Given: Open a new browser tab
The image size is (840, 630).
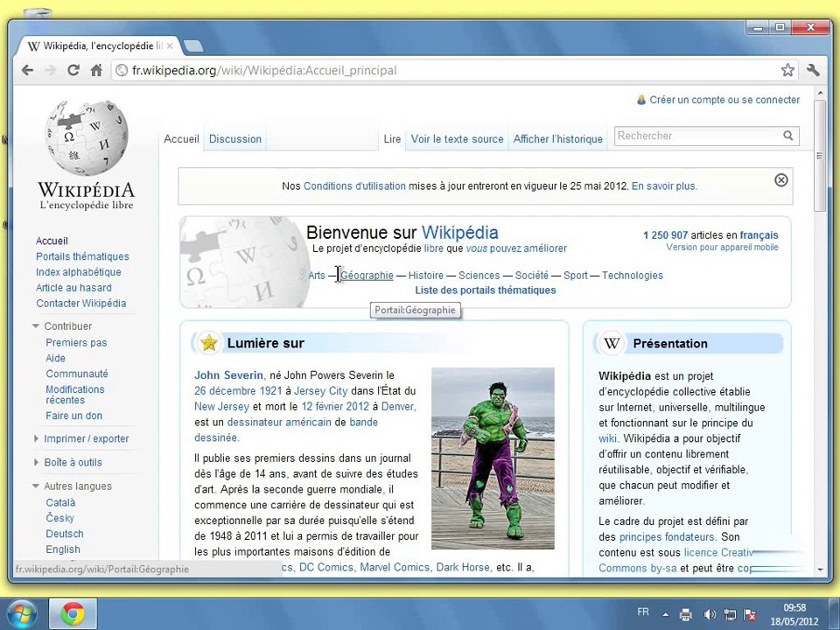Looking at the screenshot, I should point(193,46).
